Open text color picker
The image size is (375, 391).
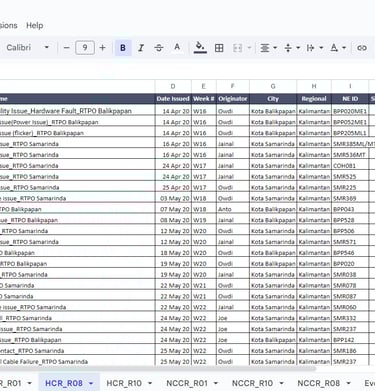(177, 48)
